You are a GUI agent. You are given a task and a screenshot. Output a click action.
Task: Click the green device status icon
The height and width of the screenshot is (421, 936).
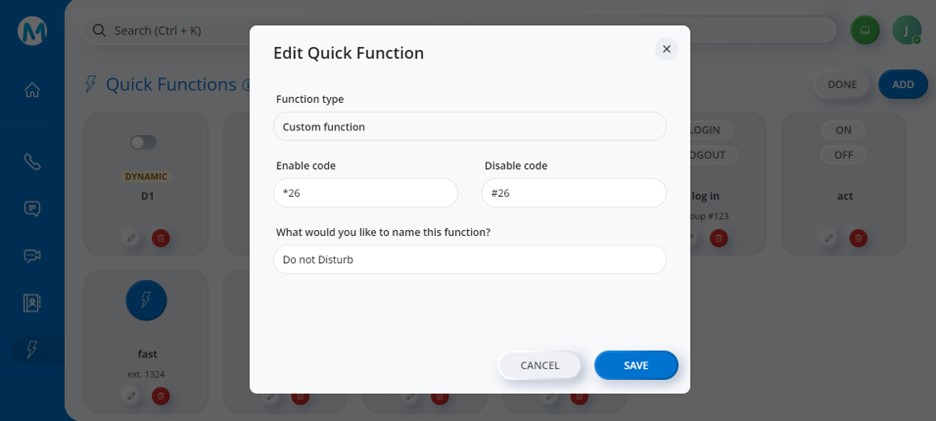click(864, 30)
